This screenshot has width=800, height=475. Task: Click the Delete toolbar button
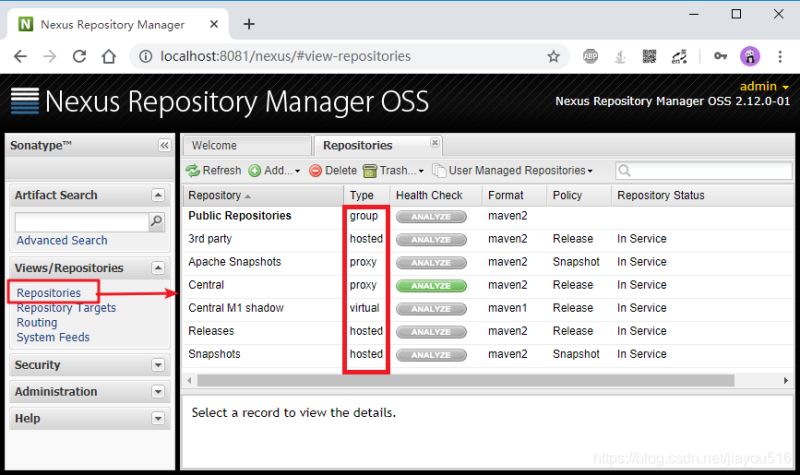(333, 170)
